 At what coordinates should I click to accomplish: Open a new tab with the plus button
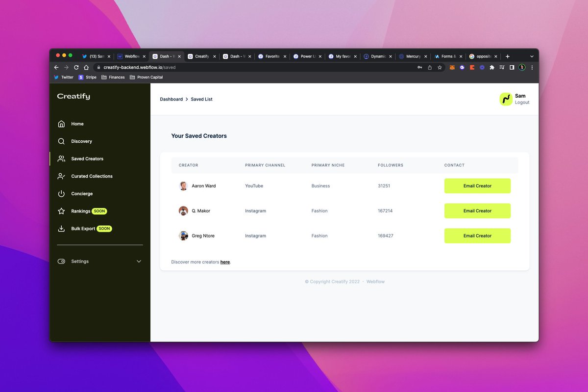508,56
